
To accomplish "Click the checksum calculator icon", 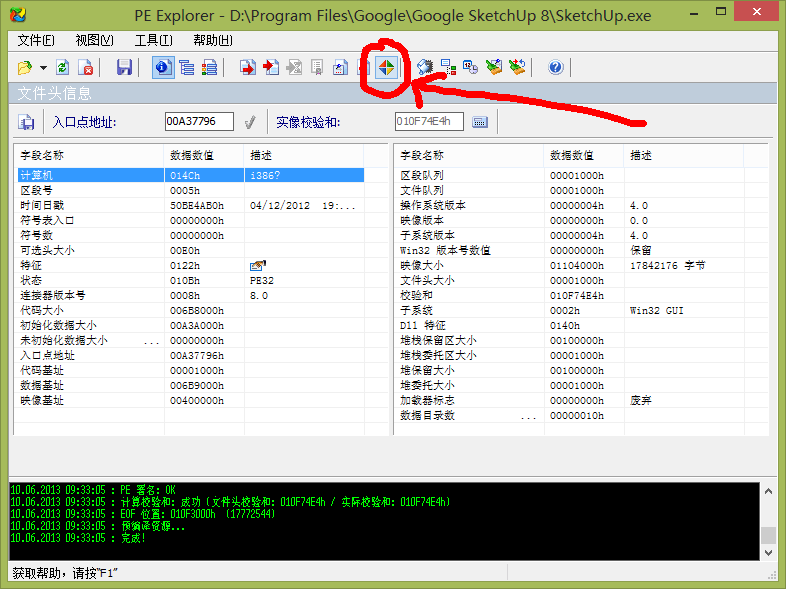I will point(480,122).
